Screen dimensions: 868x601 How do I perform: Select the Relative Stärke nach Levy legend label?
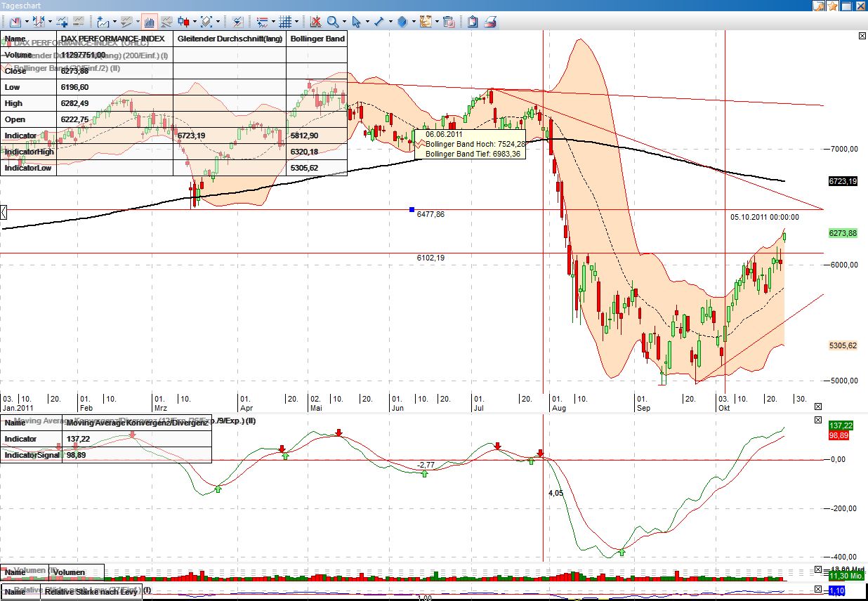pyautogui.click(x=91, y=592)
